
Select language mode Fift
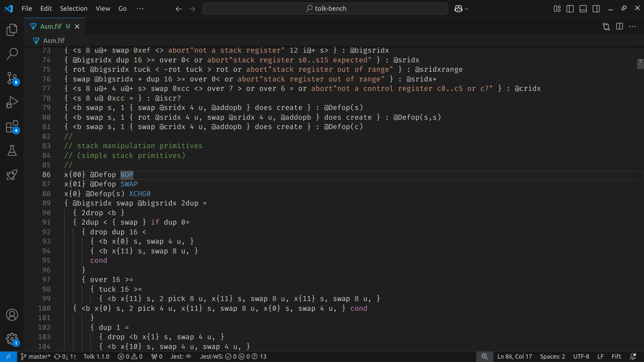616,357
